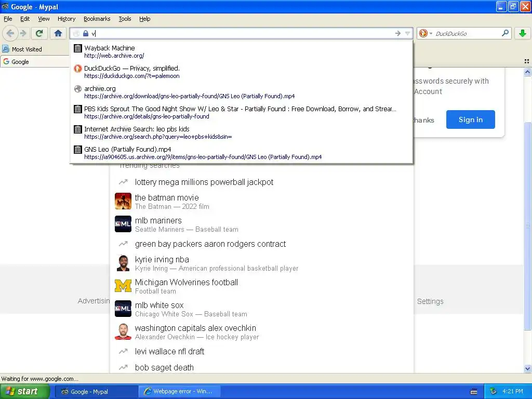Screen dimensions: 532x399
Task: Click the Back navigation arrow
Action: [x=10, y=33]
